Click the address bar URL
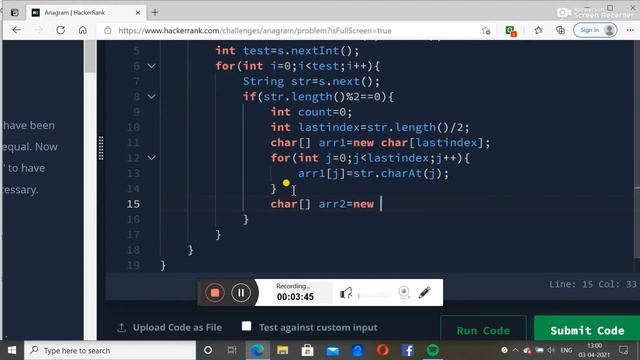Image resolution: width=640 pixels, height=360 pixels. click(255, 31)
